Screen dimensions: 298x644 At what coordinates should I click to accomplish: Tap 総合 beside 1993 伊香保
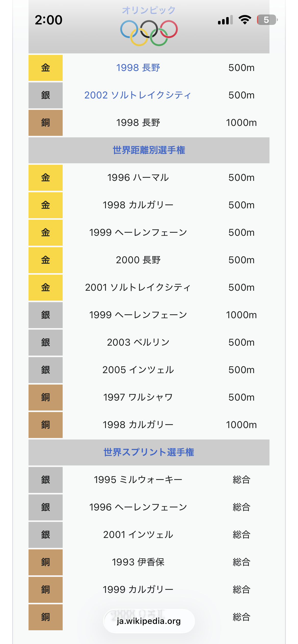point(241,562)
